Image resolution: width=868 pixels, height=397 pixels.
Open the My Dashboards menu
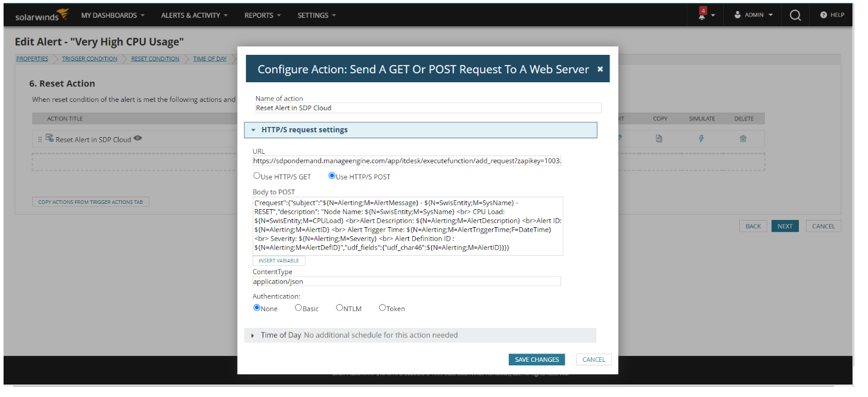click(x=113, y=15)
